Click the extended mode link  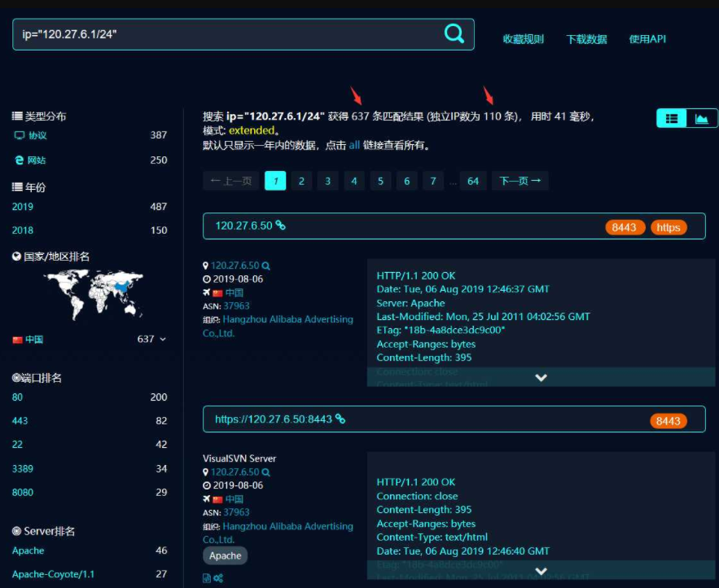[252, 130]
